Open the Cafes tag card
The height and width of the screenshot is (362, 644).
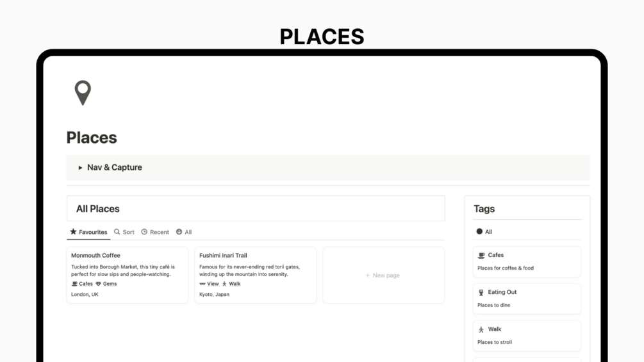[527, 261]
